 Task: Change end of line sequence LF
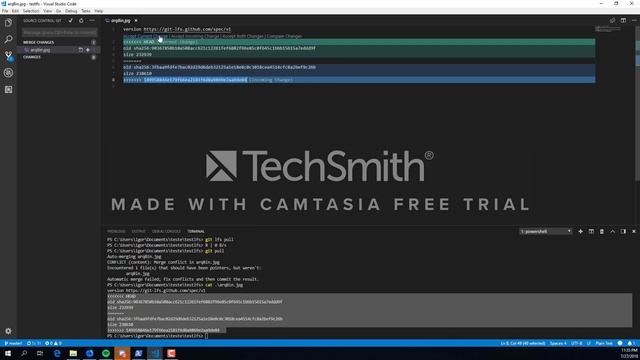[x=589, y=343]
